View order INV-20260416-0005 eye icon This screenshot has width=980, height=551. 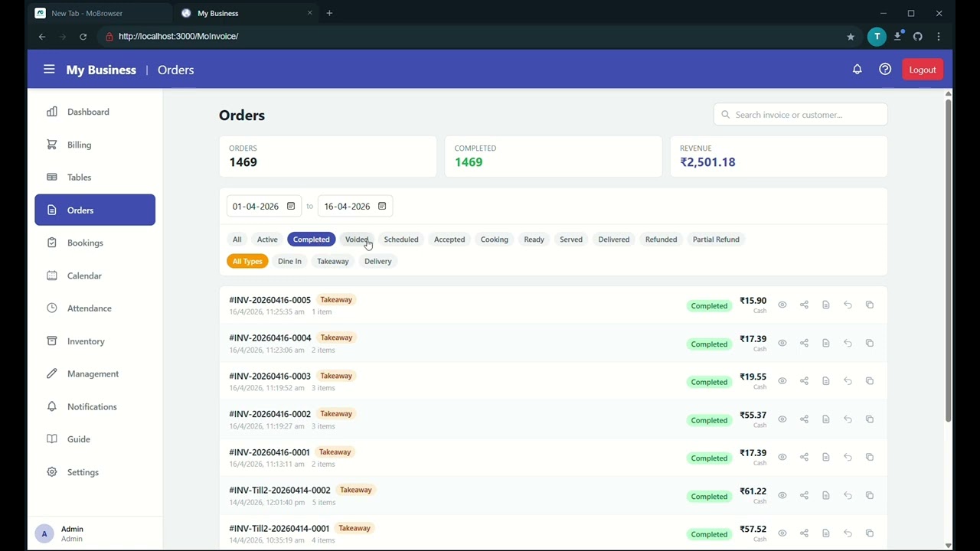tap(782, 305)
